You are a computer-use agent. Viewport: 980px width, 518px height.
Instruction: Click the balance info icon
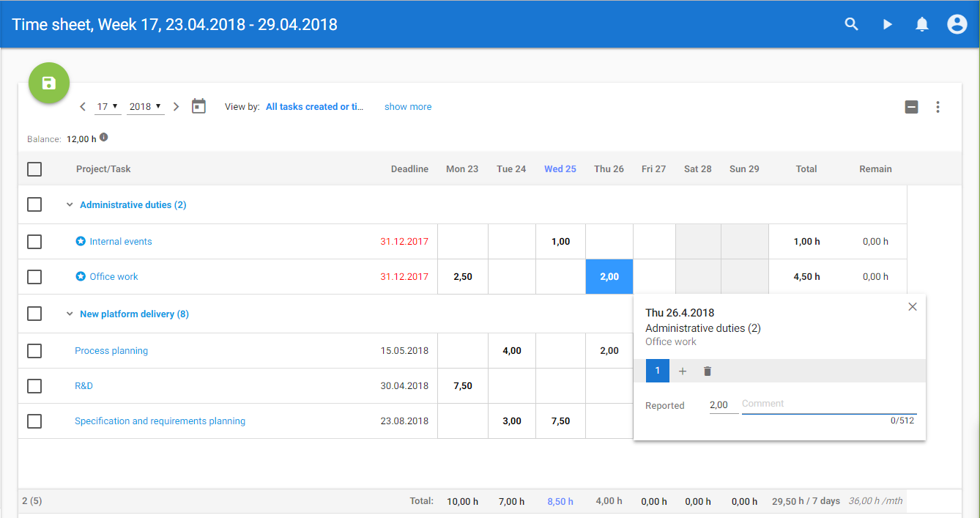tap(104, 138)
